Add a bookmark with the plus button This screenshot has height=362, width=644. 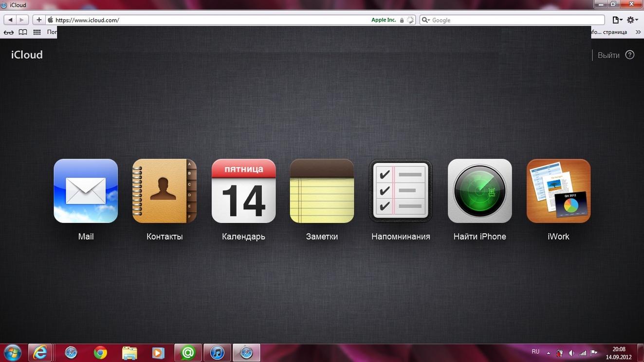click(x=39, y=20)
